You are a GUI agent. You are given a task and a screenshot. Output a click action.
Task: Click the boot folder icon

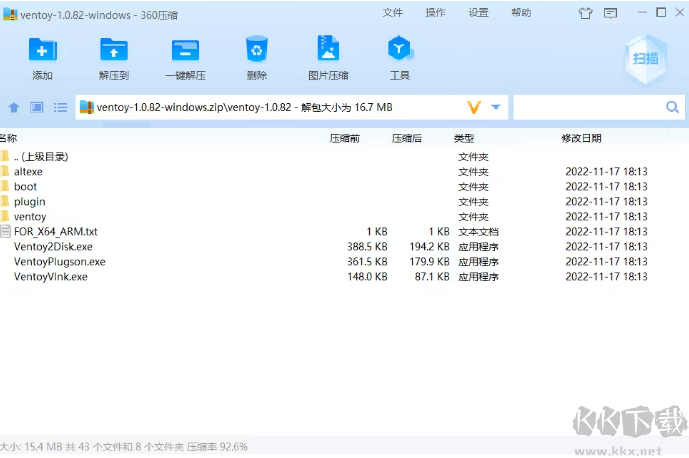[5, 186]
